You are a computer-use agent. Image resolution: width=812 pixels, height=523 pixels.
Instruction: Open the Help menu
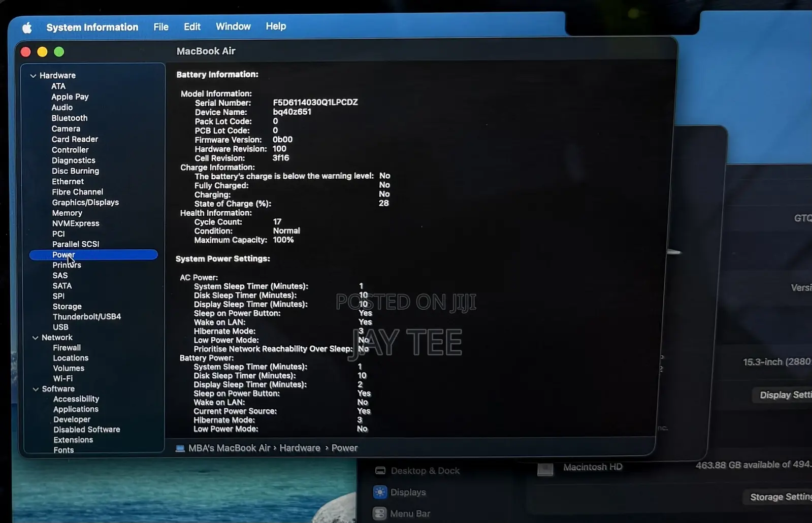click(276, 26)
